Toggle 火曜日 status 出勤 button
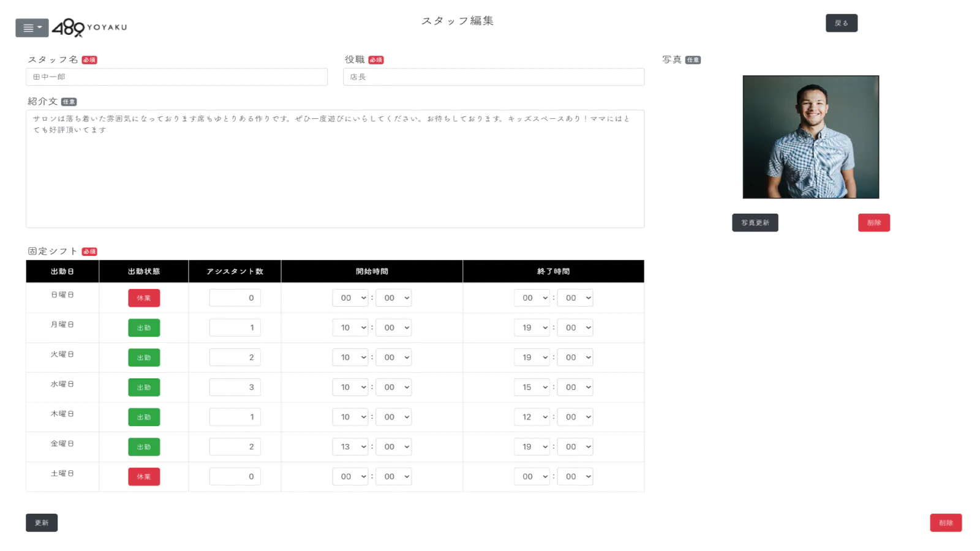The image size is (980, 551). tap(144, 358)
